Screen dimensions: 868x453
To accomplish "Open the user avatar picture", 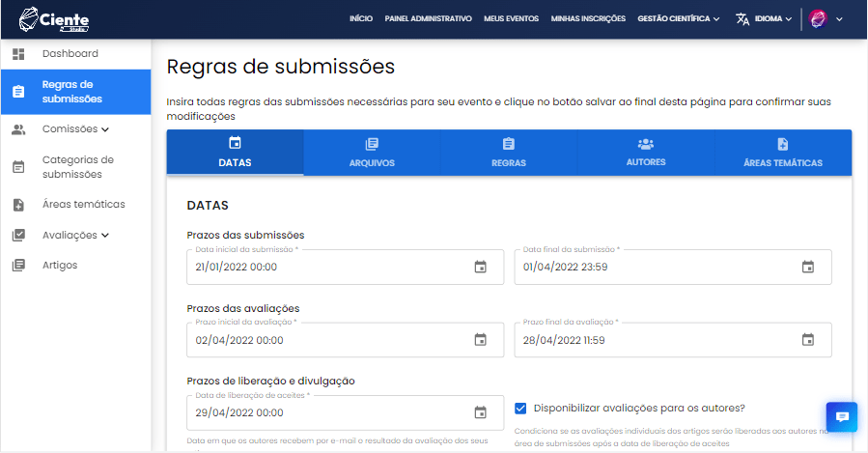I will pyautogui.click(x=818, y=19).
